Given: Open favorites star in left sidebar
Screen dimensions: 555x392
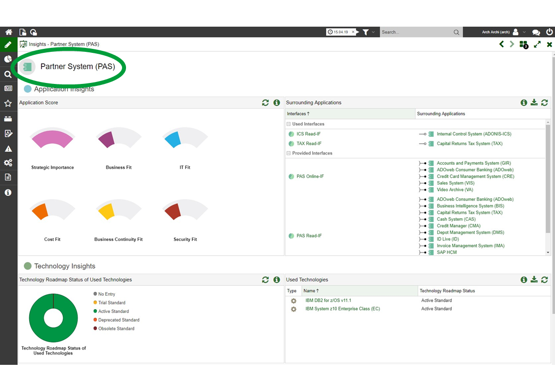Looking at the screenshot, I should point(8,104).
